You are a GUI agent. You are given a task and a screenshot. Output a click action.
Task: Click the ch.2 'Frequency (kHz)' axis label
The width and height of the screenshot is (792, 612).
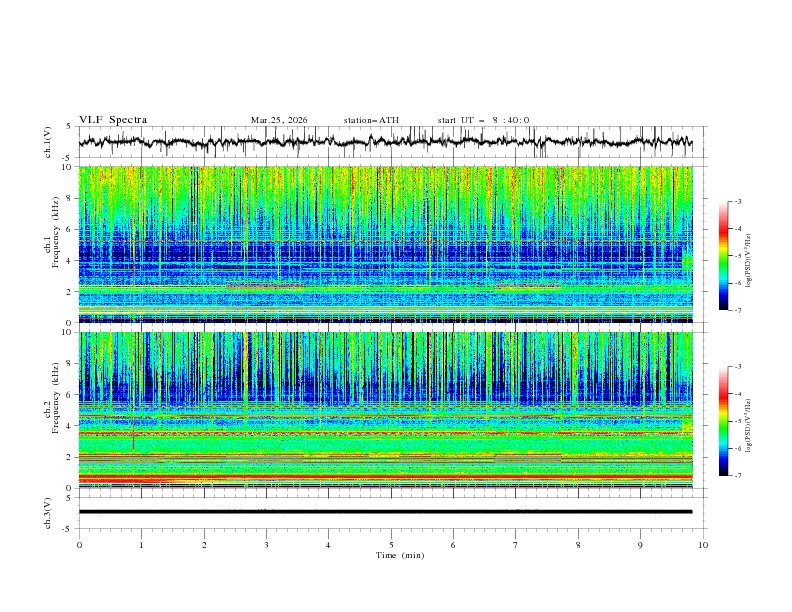coord(56,397)
